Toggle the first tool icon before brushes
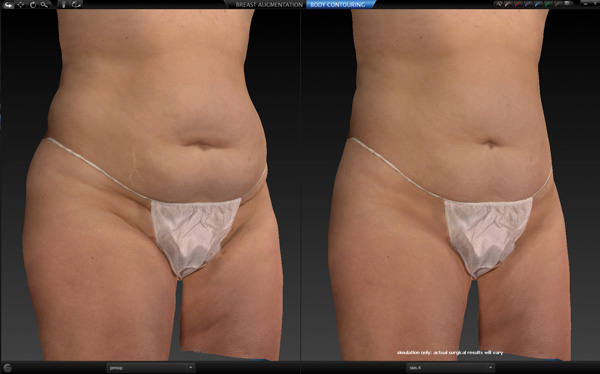The image size is (600, 374). click(498, 4)
